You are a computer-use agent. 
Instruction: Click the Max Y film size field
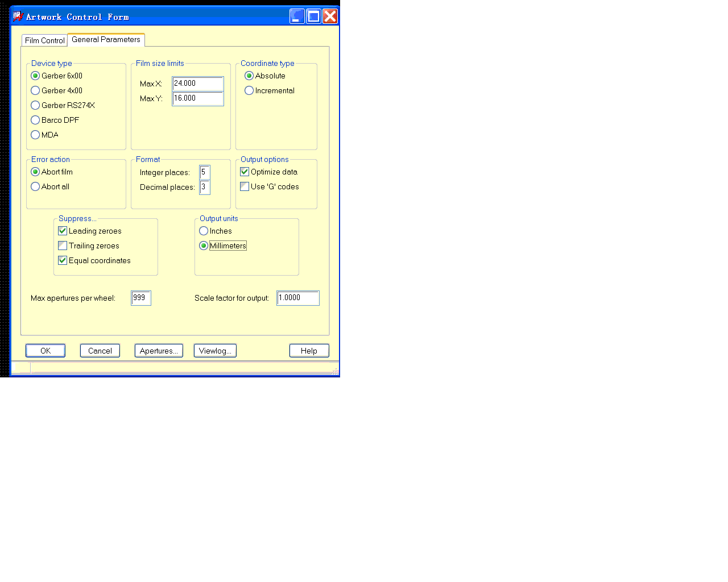198,98
